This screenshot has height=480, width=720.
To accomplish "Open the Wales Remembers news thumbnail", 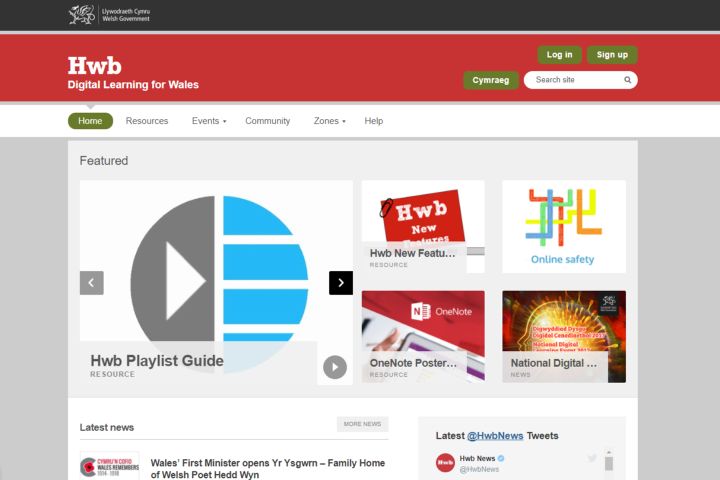I will (x=109, y=466).
